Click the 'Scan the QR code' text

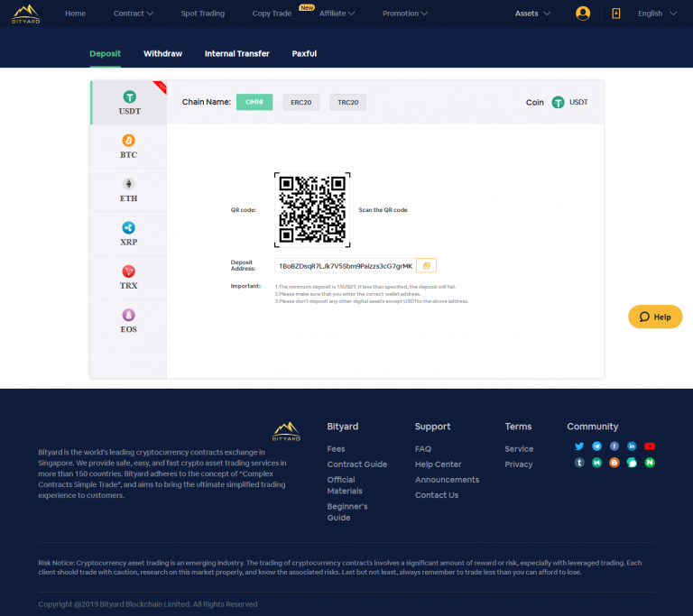pos(383,210)
